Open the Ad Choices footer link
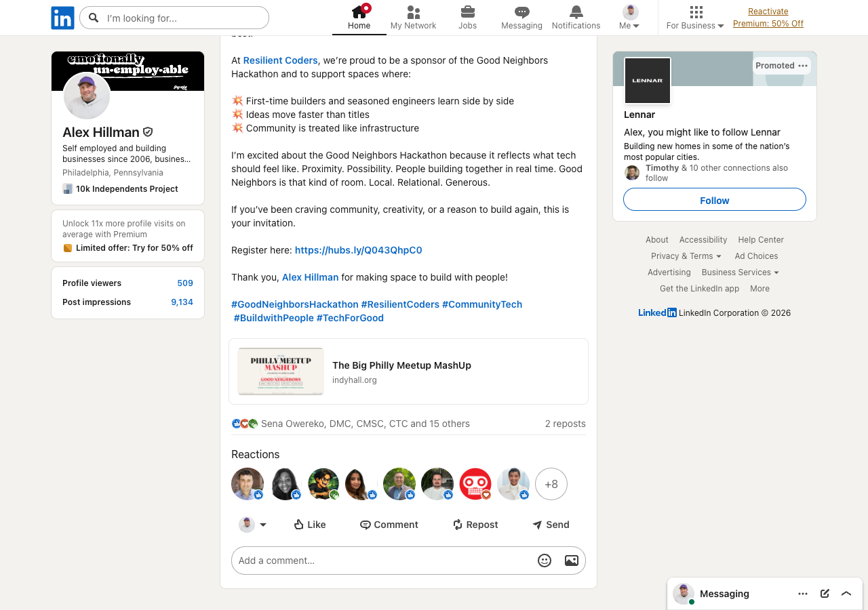Image resolution: width=868 pixels, height=610 pixels. pos(756,256)
